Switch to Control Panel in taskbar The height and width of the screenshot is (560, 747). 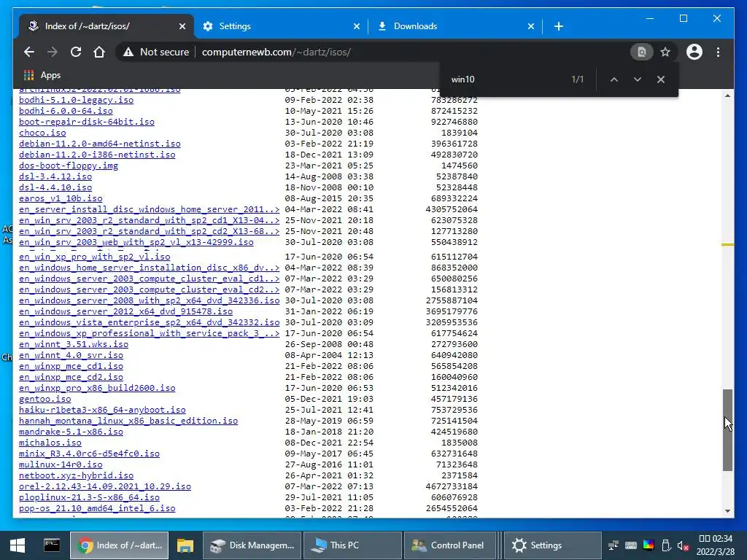pyautogui.click(x=449, y=545)
